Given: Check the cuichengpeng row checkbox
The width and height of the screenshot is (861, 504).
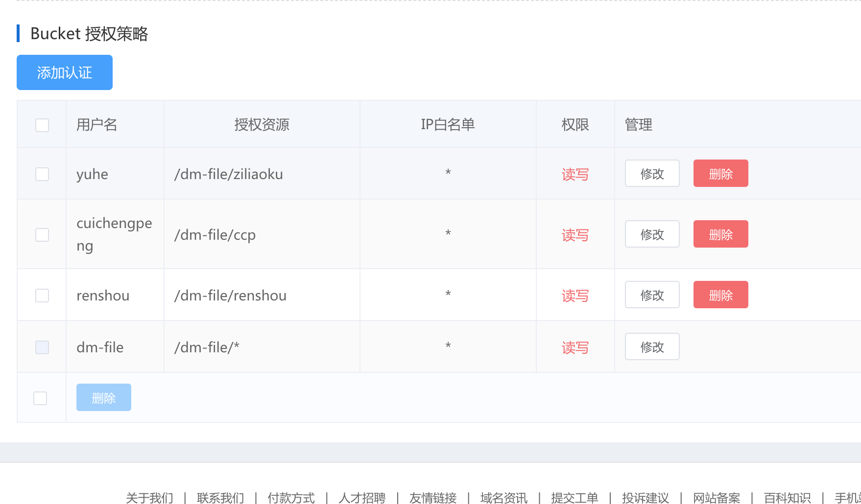Looking at the screenshot, I should pos(42,235).
